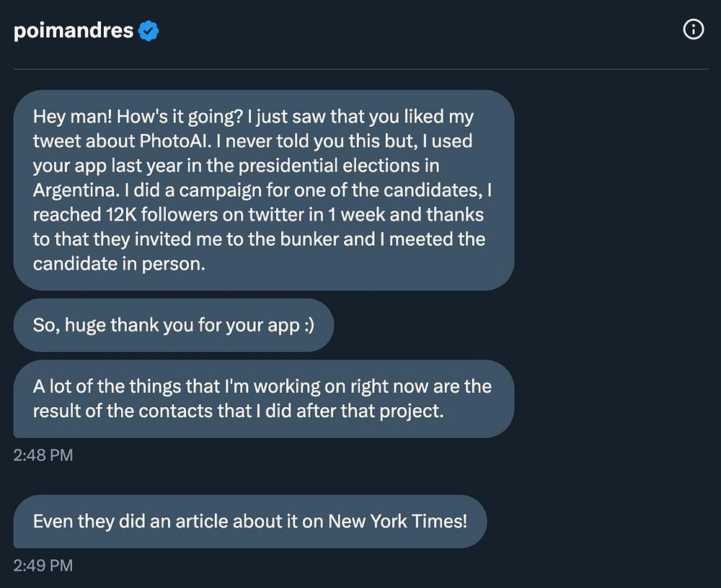The image size is (721, 588).
Task: Click the ":)" smiley in the thank-you message
Action: pos(308,325)
